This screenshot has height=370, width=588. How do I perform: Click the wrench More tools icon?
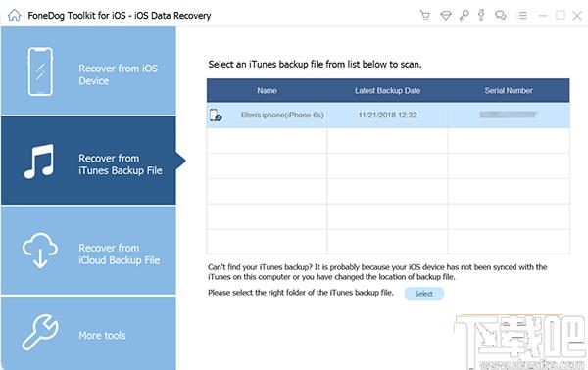click(40, 332)
